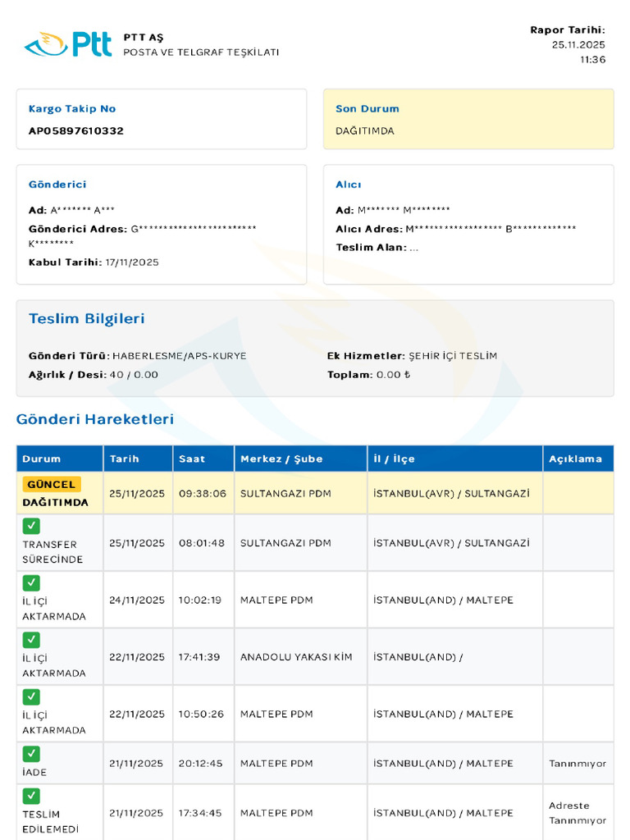Click the POSTA VE TELGRAF TEŞKİLATI header text

pos(202,52)
